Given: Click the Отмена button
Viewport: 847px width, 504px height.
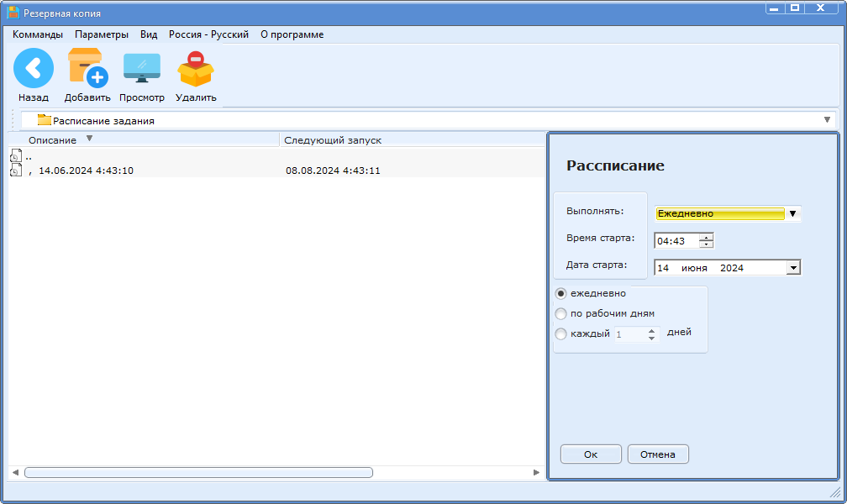Looking at the screenshot, I should [658, 454].
